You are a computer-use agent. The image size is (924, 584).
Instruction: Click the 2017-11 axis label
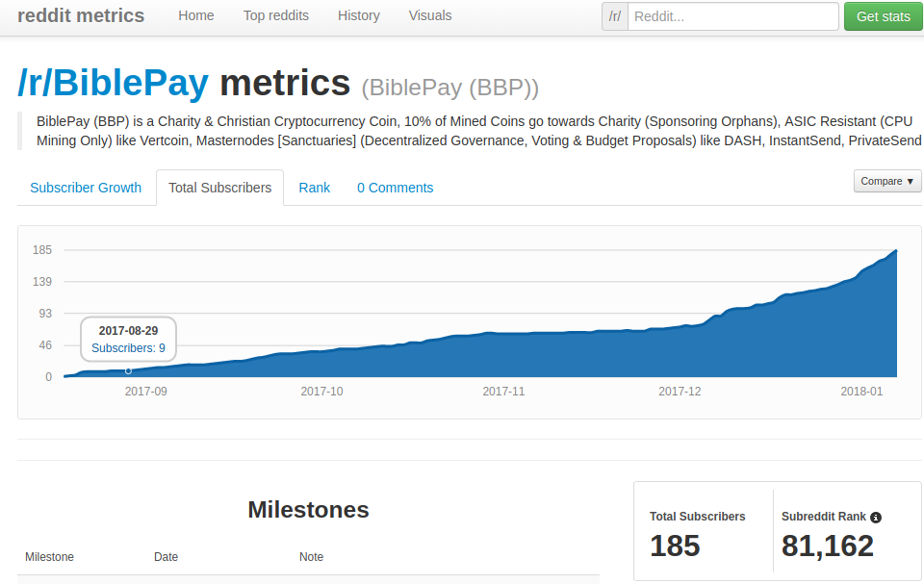pyautogui.click(x=503, y=392)
